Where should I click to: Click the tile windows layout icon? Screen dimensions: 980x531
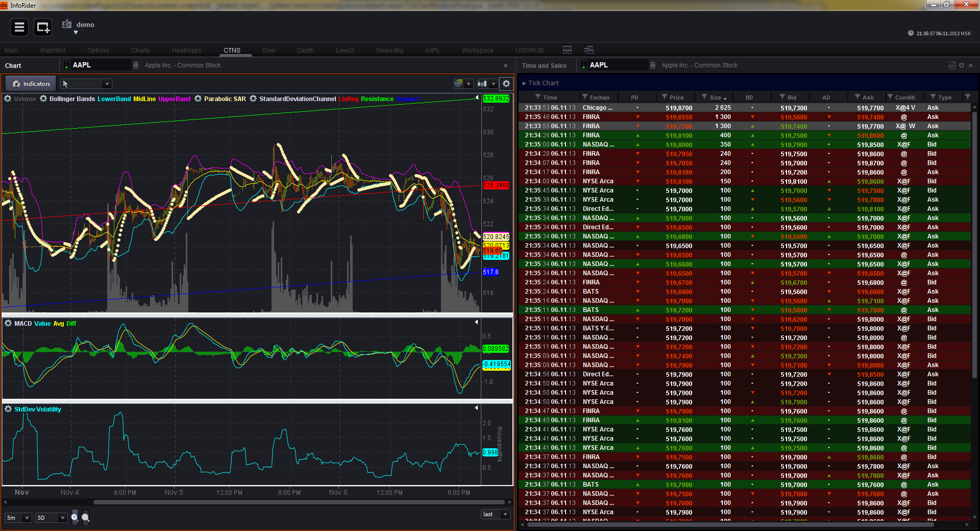[x=567, y=50]
